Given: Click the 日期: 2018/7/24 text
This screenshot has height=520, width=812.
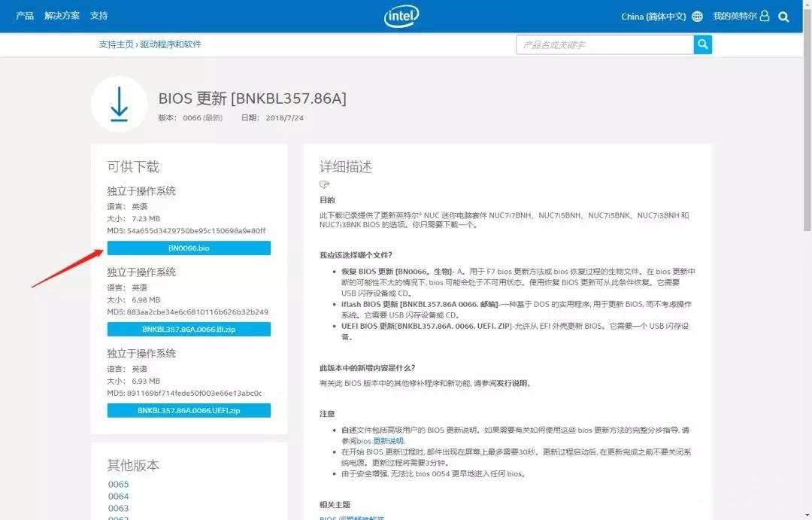Looking at the screenshot, I should (x=272, y=117).
